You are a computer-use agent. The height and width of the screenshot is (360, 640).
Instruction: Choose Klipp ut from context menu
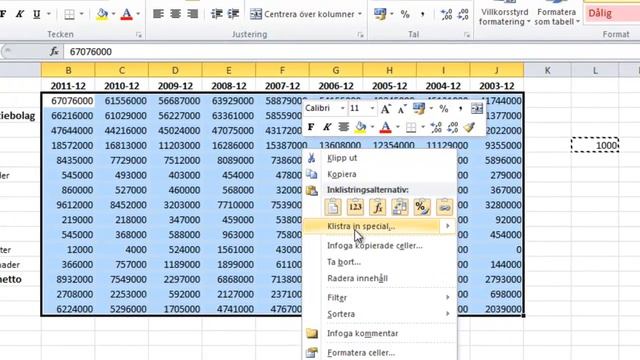tap(380, 158)
